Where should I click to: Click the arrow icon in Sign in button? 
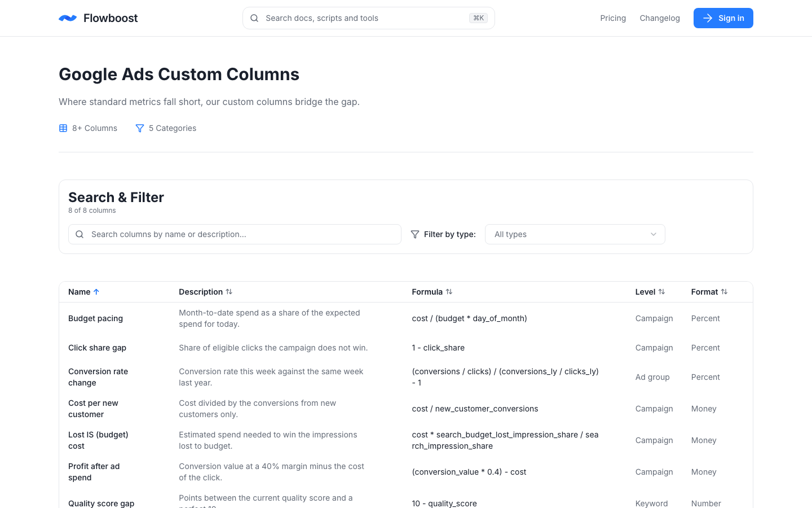point(708,18)
